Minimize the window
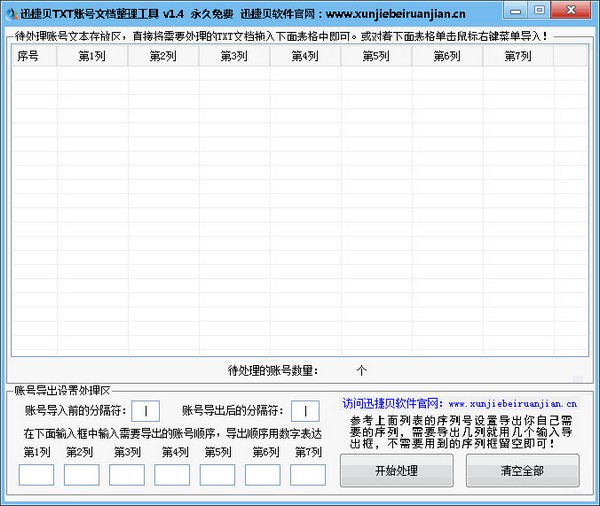The image size is (600, 506). (515, 10)
